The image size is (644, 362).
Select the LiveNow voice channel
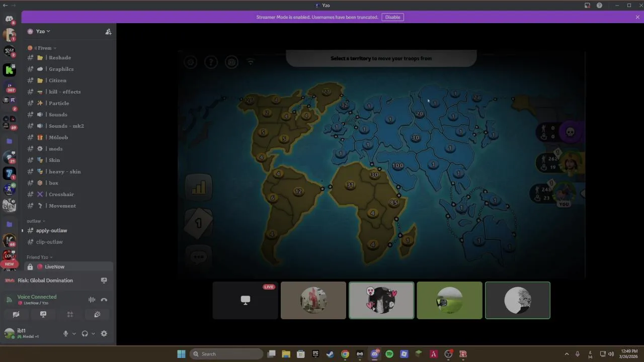[x=69, y=266]
